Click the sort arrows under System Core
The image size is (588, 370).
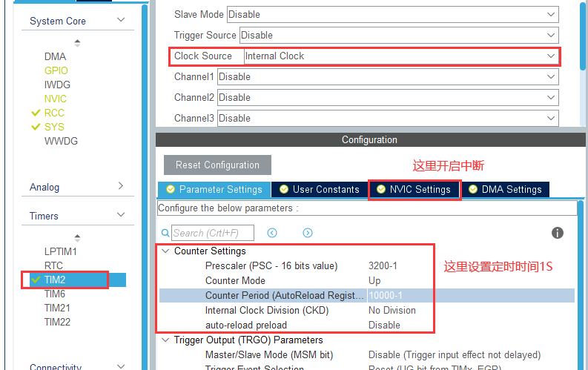(77, 43)
